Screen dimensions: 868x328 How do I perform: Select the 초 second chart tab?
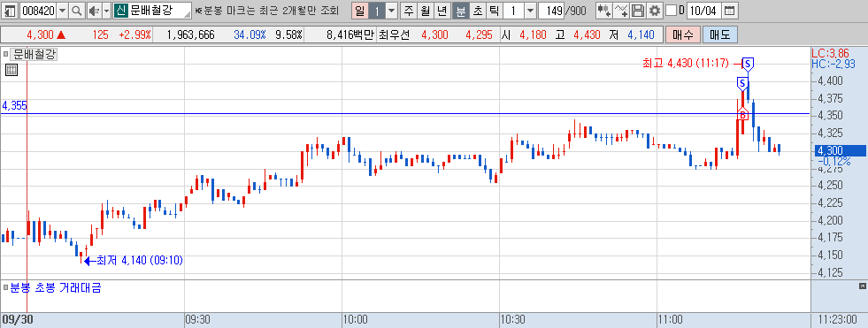tap(477, 11)
